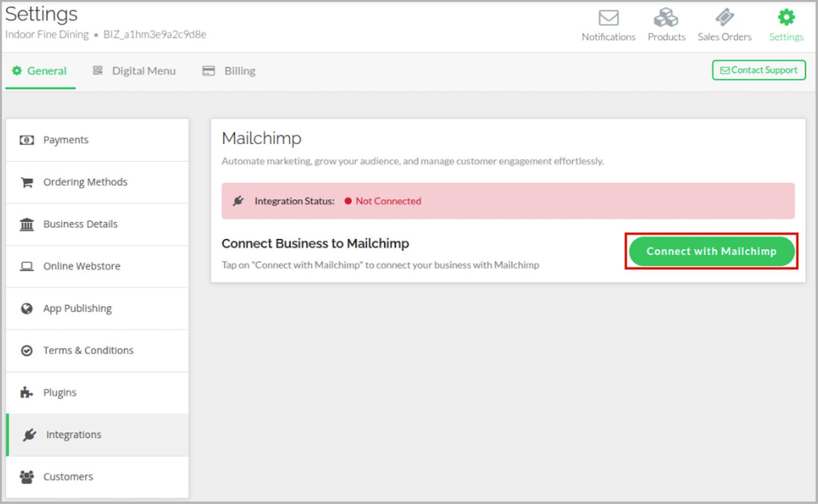This screenshot has width=818, height=504.
Task: Click the Plugins puzzle piece icon
Action: [27, 392]
